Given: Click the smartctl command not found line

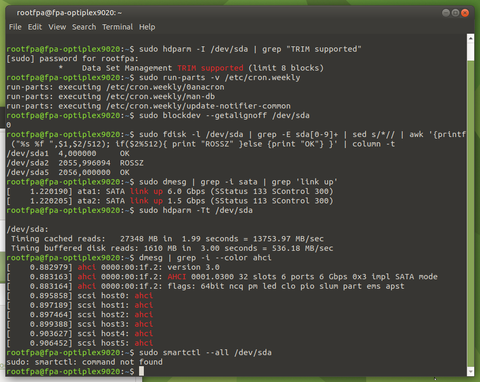Looking at the screenshot, I should point(85,362).
